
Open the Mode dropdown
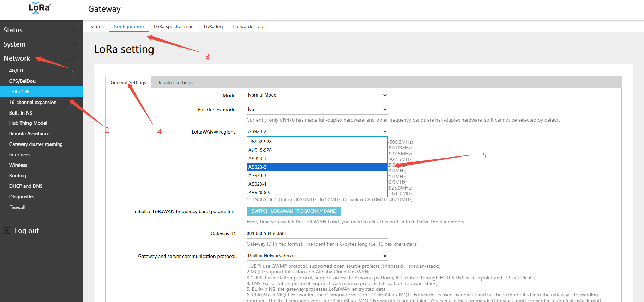317,95
